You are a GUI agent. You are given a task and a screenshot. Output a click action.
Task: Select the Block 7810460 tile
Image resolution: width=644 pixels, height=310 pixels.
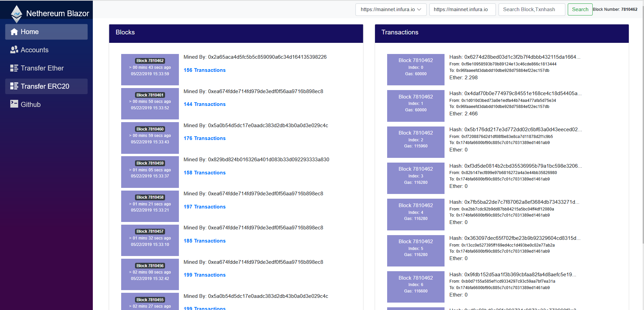tap(150, 138)
